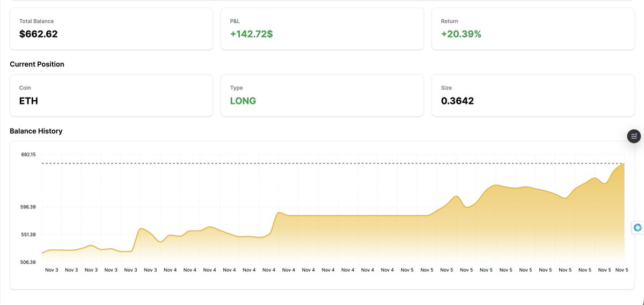
Task: Click the 506.39 y-axis label
Action: 28,262
